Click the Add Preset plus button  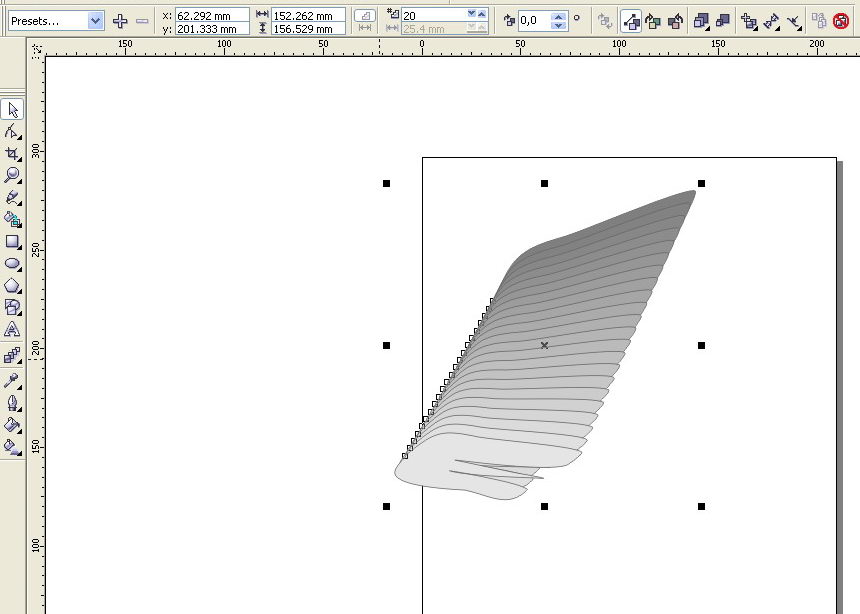click(x=120, y=20)
